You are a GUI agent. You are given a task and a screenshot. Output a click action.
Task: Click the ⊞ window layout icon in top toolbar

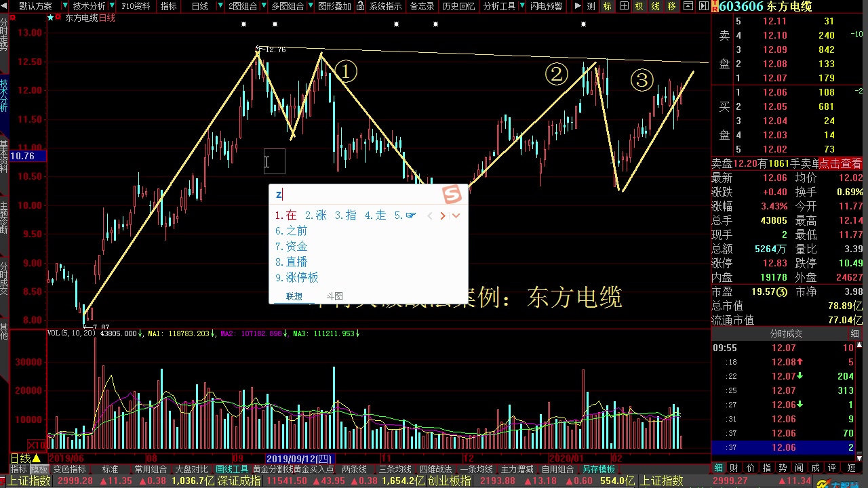[624, 6]
